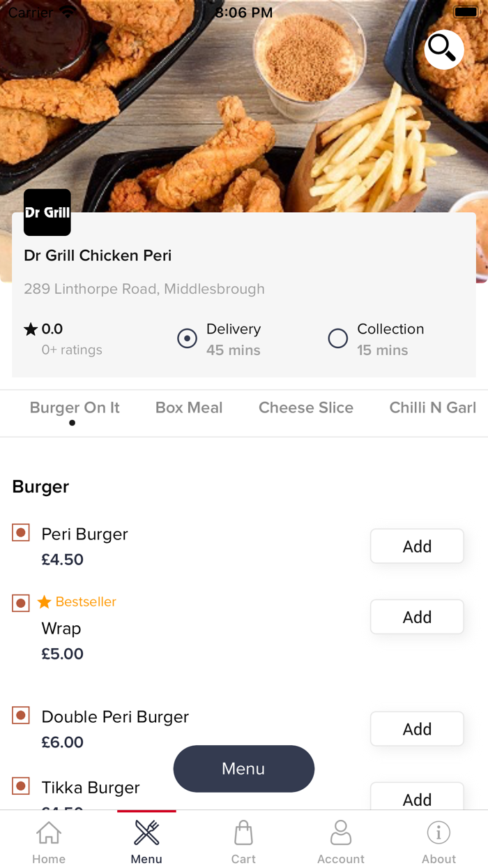Select the Cheese Slice category
The height and width of the screenshot is (868, 488).
pos(306,407)
